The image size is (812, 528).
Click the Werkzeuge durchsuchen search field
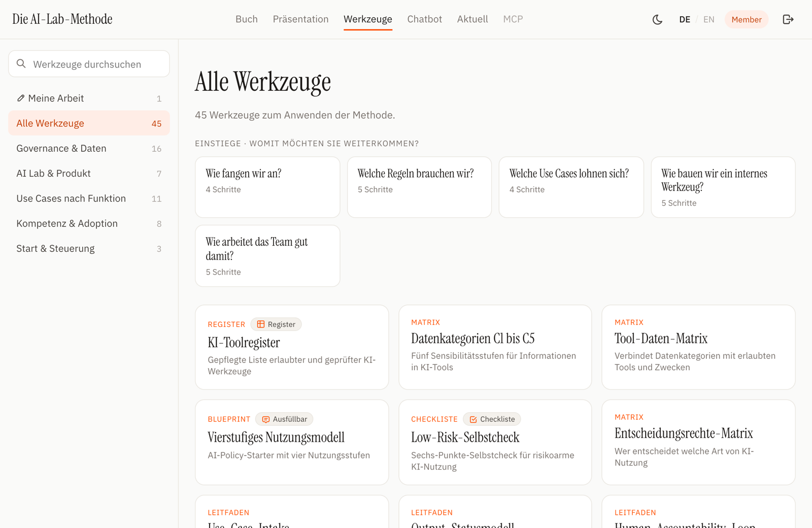point(89,63)
